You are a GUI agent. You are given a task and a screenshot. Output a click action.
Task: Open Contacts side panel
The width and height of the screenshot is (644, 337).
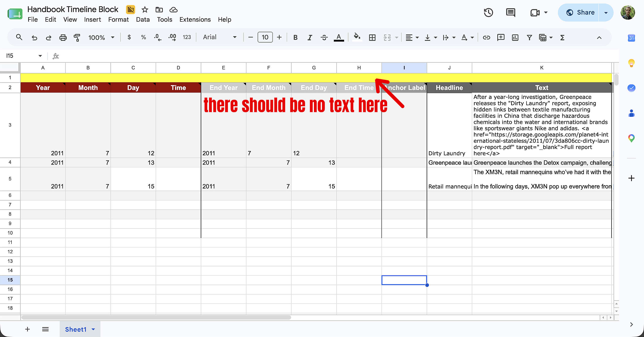631,113
